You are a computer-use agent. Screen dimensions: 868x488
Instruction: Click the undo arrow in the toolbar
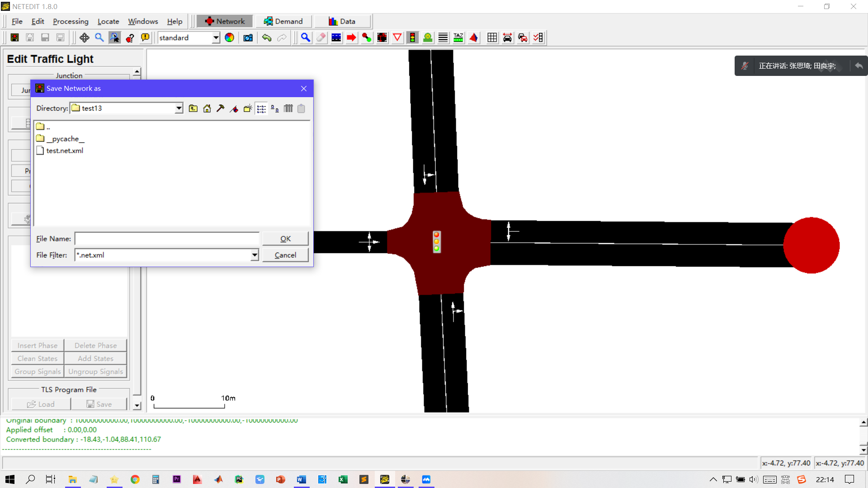tap(267, 38)
